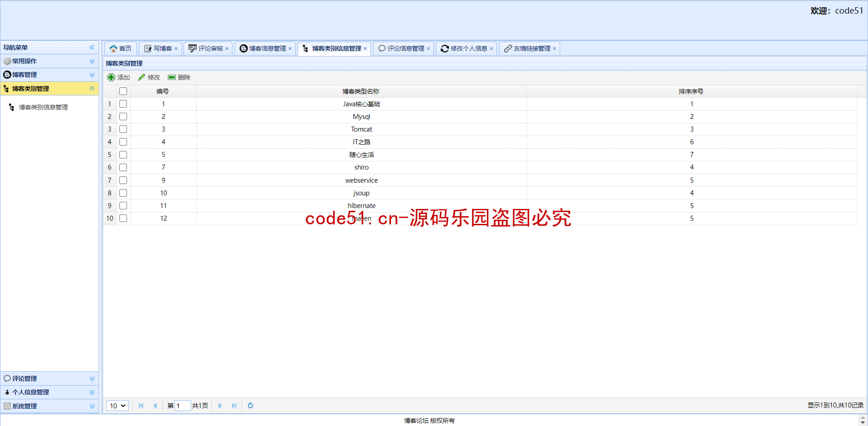Sort by the 编号 column header

pyautogui.click(x=163, y=91)
